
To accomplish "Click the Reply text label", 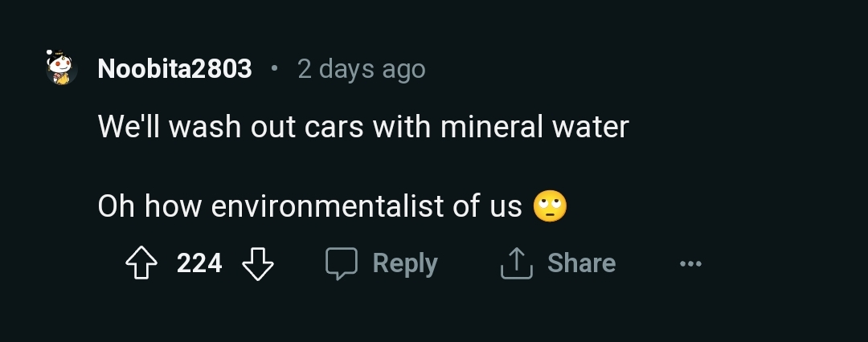I will tap(405, 263).
